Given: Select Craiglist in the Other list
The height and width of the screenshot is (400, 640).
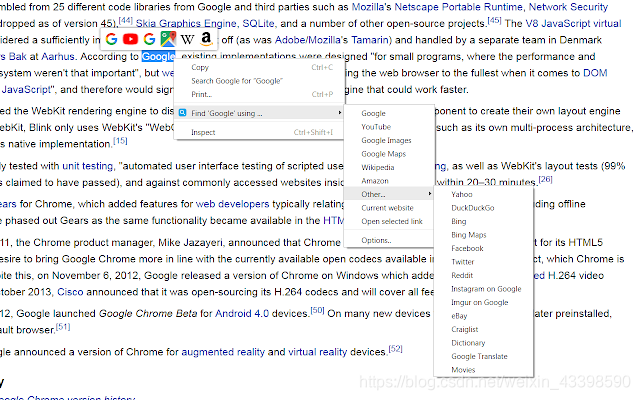Looking at the screenshot, I should click(x=484, y=329).
